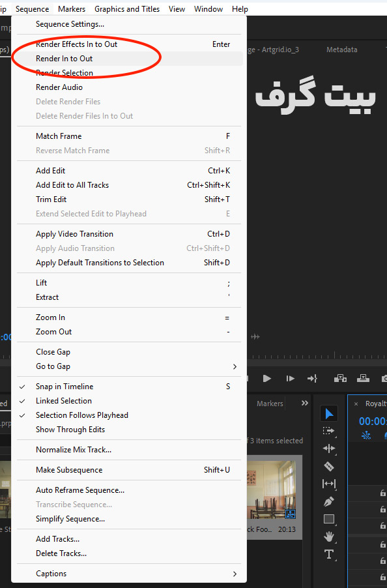
Task: Select the Rectangle tool
Action: pyautogui.click(x=329, y=519)
